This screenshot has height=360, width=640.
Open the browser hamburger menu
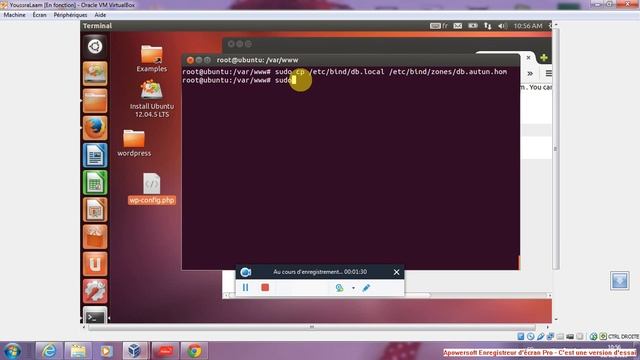548,73
